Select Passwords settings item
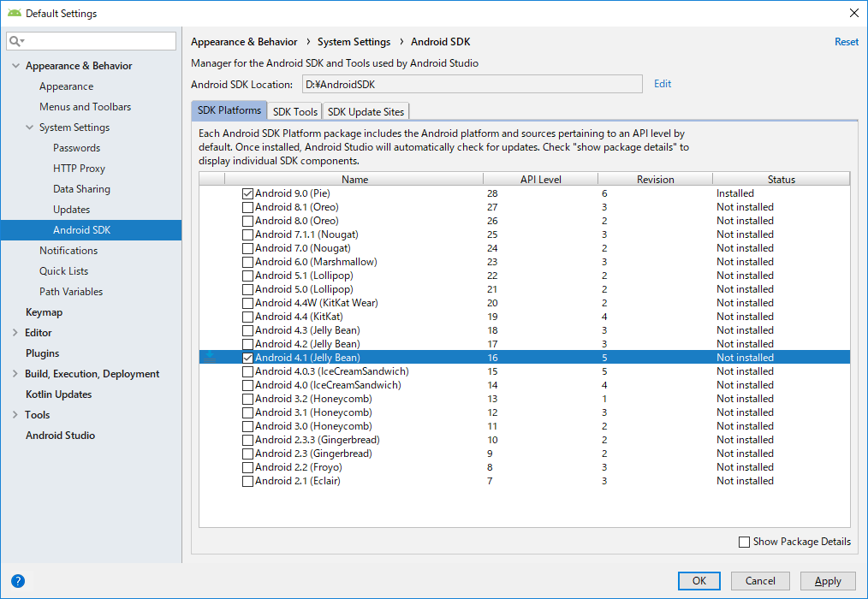This screenshot has height=599, width=868. coord(76,148)
